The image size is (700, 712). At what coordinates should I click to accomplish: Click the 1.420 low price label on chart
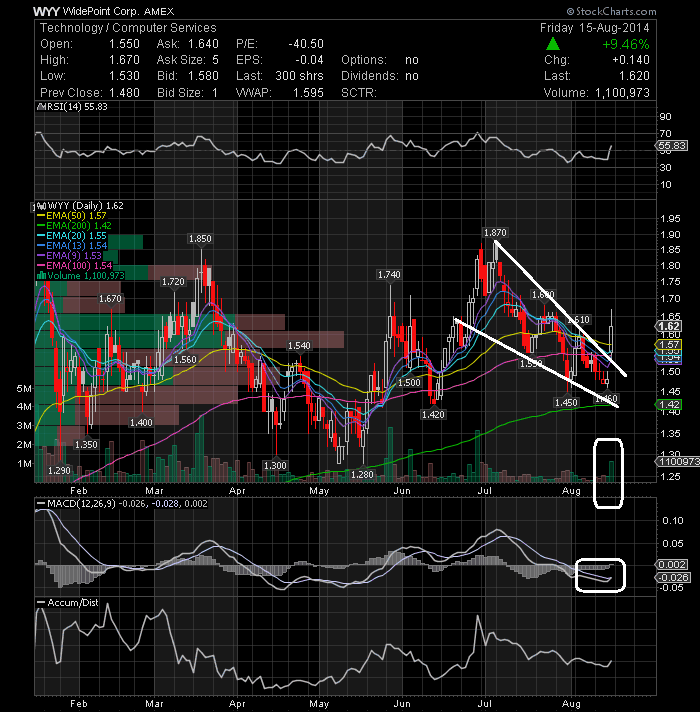pos(433,414)
